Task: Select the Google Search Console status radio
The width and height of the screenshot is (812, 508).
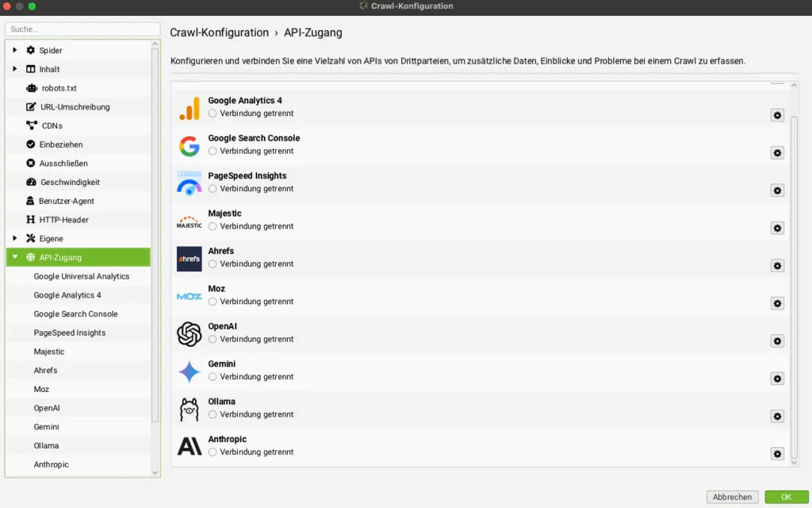Action: pos(213,152)
